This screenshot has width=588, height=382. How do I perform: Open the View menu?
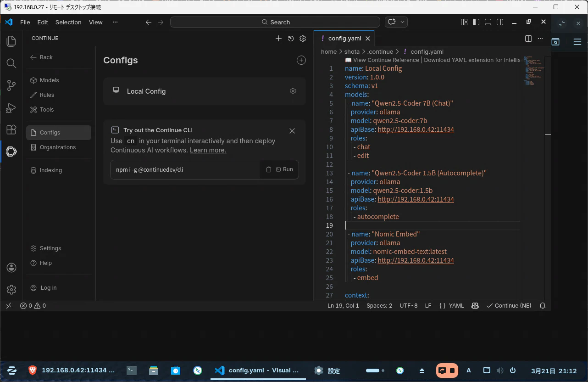95,22
